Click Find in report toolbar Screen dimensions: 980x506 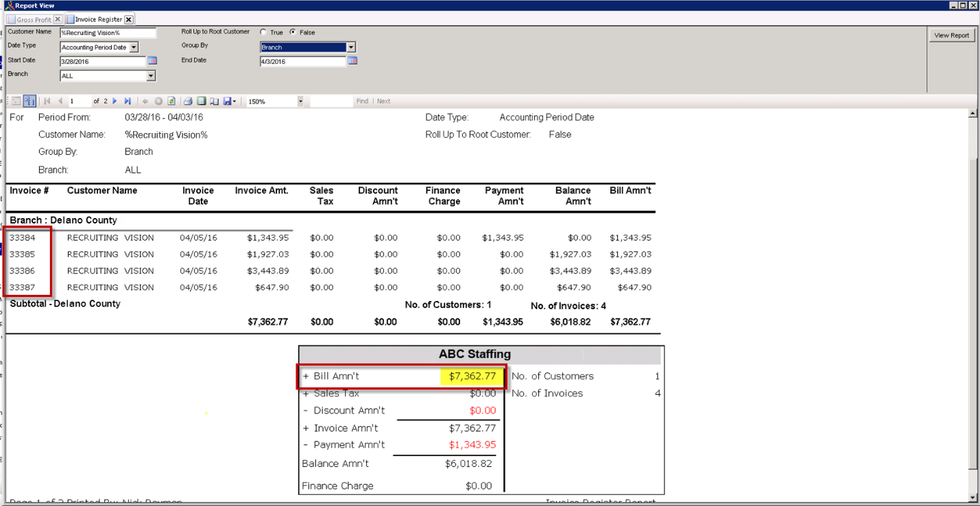coord(362,101)
